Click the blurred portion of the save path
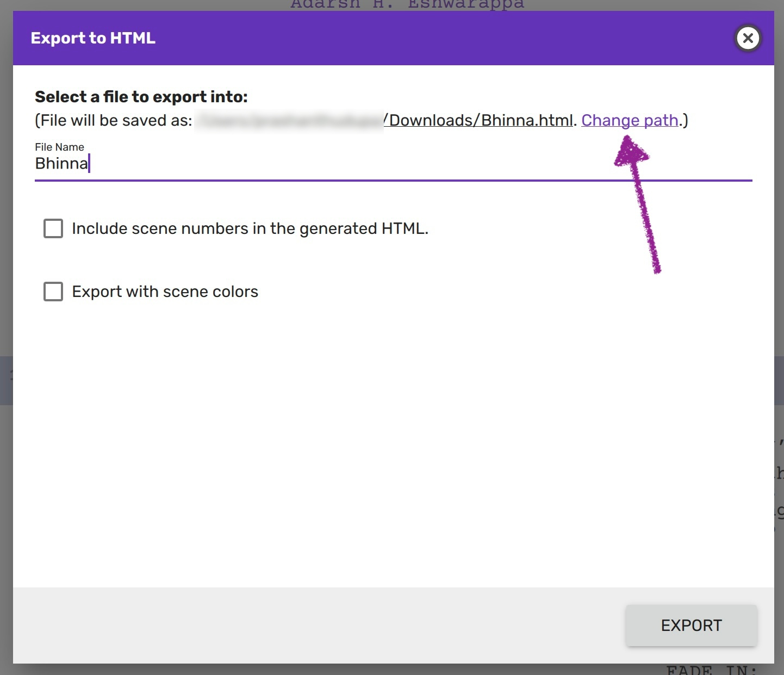Image resolution: width=784 pixels, height=675 pixels. coord(289,120)
